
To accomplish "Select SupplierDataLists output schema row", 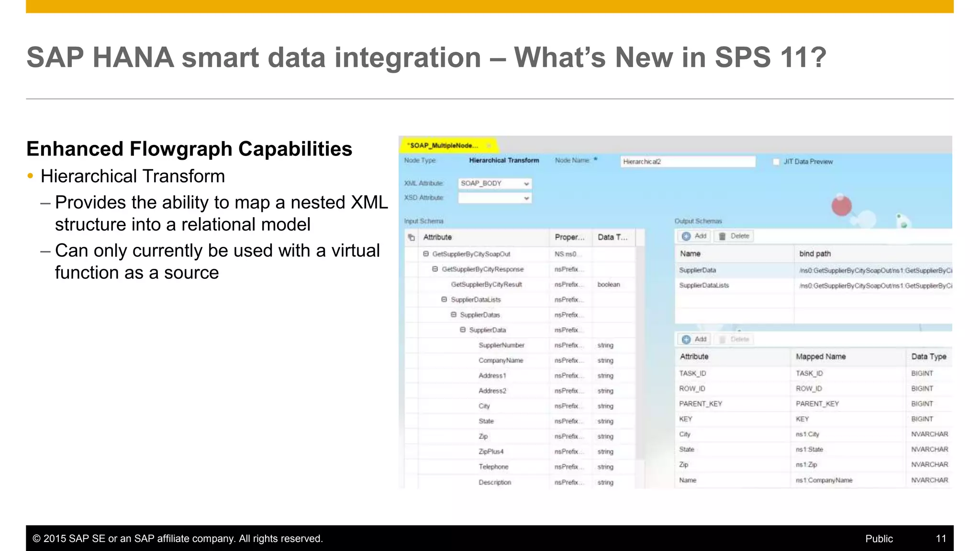I will point(813,286).
